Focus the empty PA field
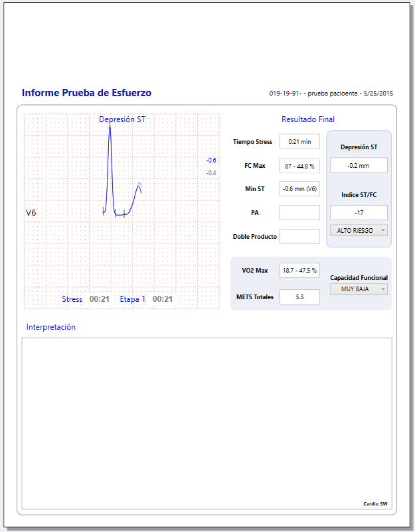This screenshot has height=532, width=415. (x=299, y=213)
